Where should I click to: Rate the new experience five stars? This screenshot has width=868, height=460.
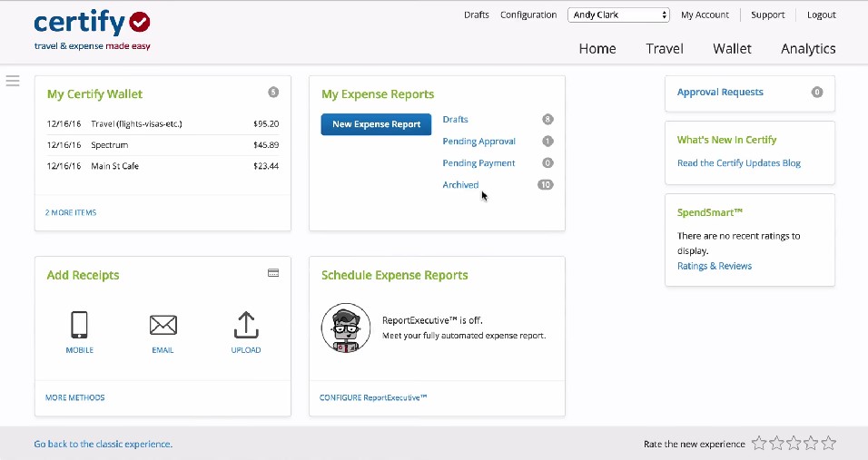click(x=829, y=444)
